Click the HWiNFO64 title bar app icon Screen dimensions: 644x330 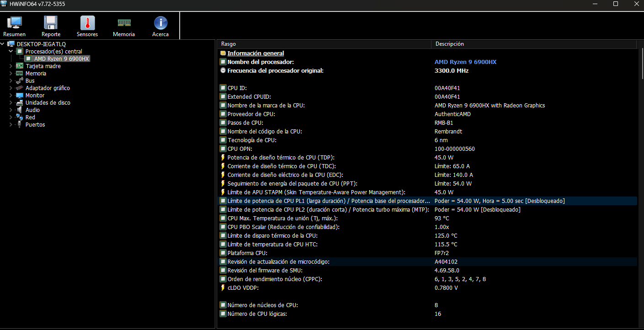click(5, 4)
